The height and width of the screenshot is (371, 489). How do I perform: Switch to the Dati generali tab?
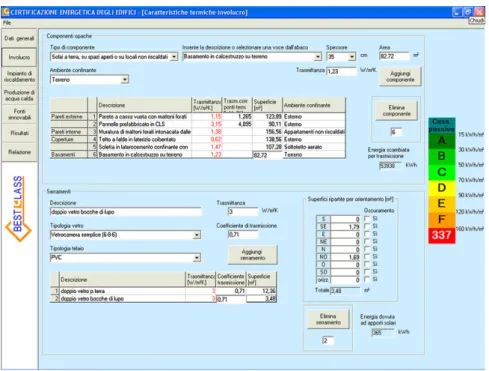[x=19, y=38]
